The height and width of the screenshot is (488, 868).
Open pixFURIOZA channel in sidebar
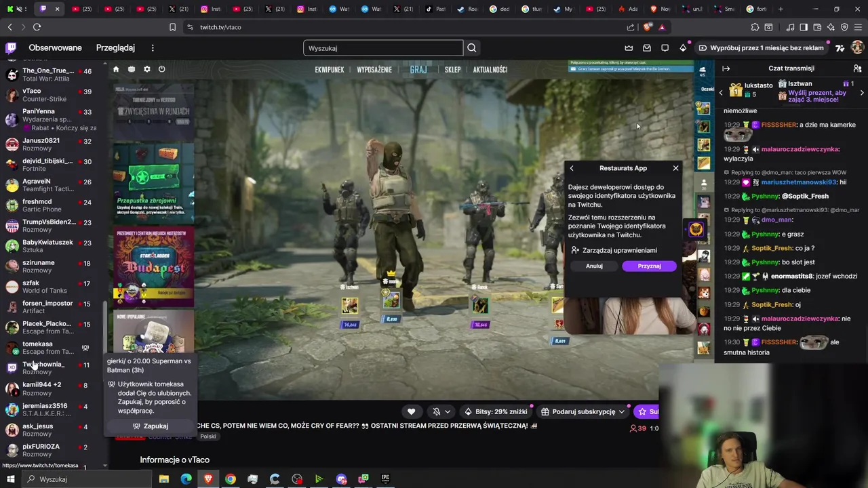[x=54, y=450]
